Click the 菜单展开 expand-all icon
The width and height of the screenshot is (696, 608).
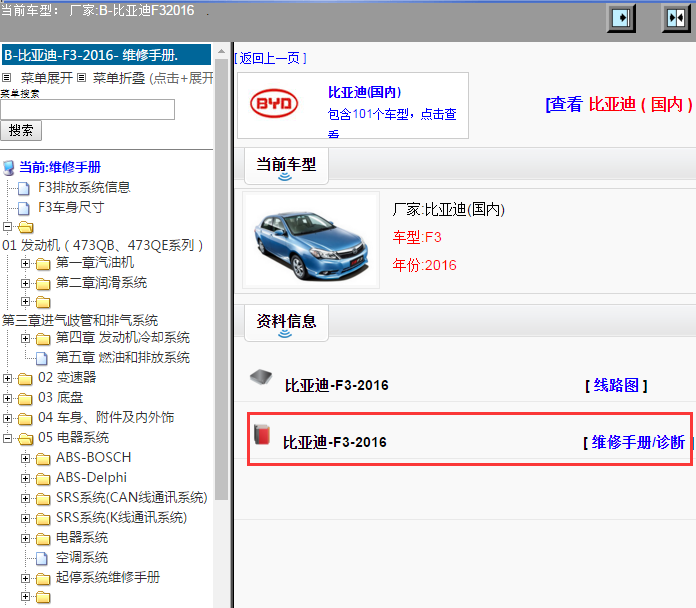(6, 78)
